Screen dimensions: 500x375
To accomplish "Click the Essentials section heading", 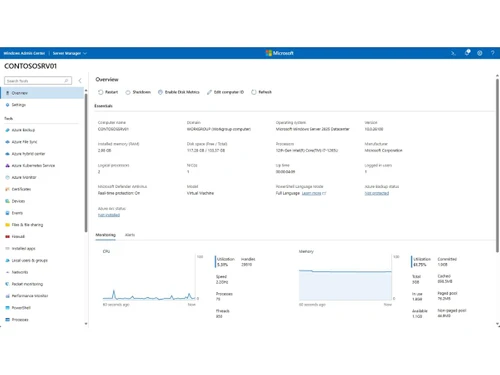I will tap(103, 106).
